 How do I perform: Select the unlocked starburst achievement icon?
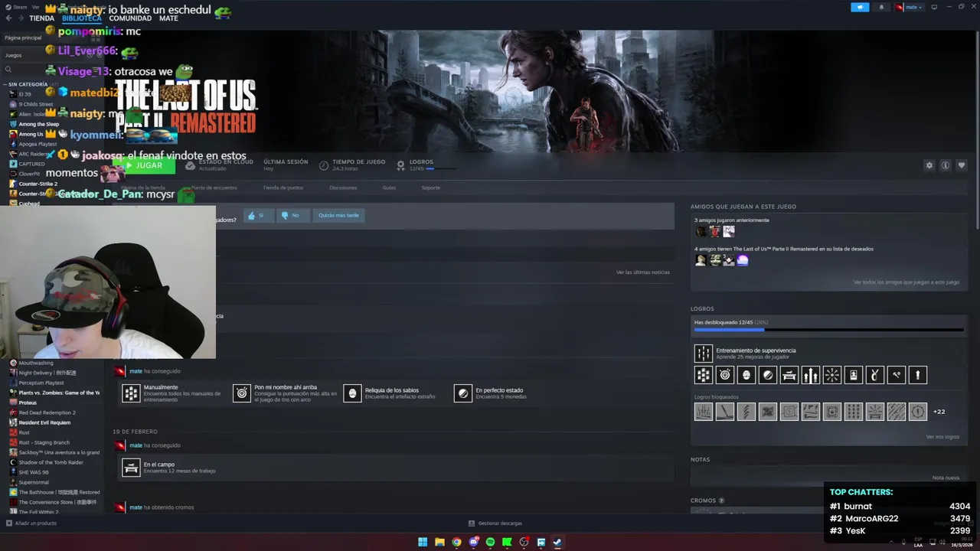click(832, 375)
